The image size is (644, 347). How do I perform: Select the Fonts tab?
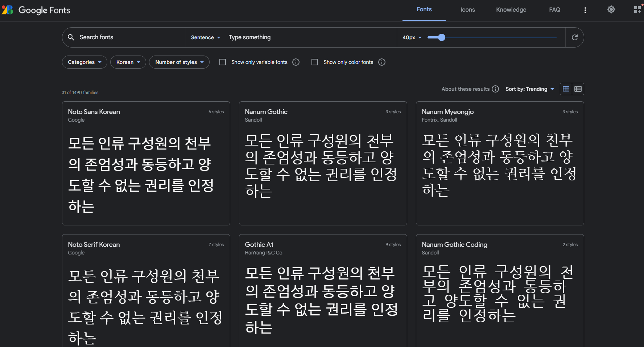[424, 9]
